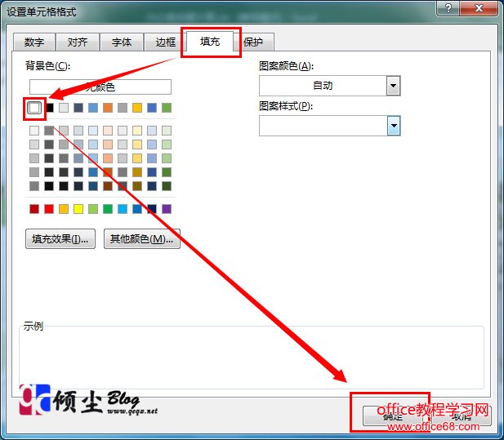Click the help question mark button

tap(448, 8)
